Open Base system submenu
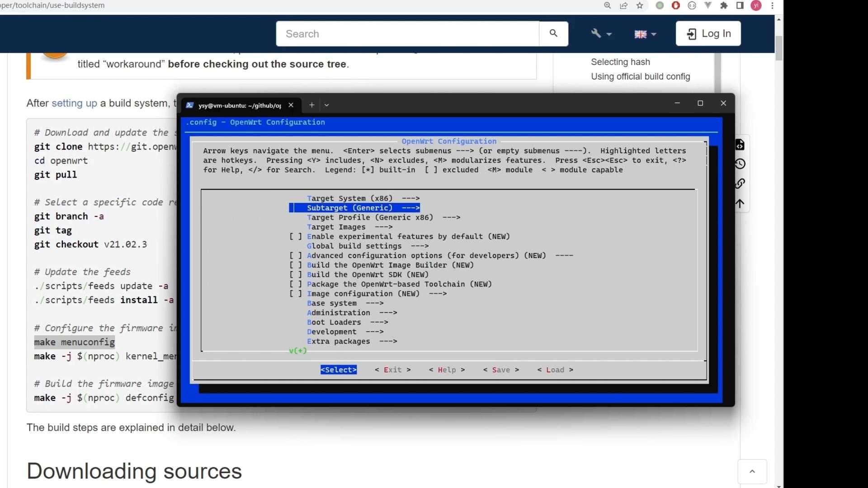 coord(345,303)
